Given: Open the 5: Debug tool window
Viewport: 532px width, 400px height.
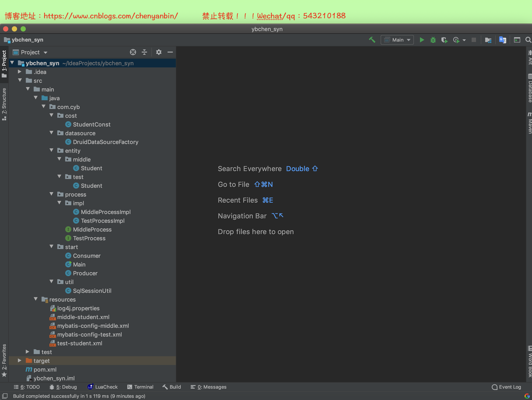Looking at the screenshot, I should coord(63,387).
